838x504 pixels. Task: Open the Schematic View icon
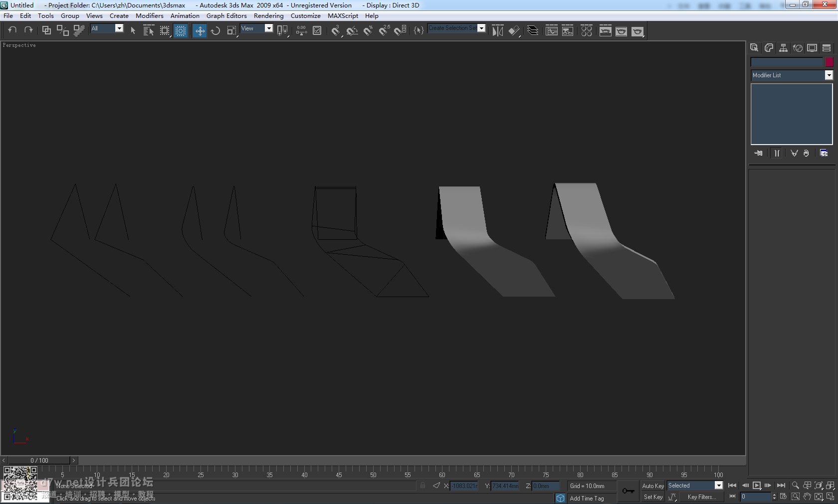click(x=568, y=30)
